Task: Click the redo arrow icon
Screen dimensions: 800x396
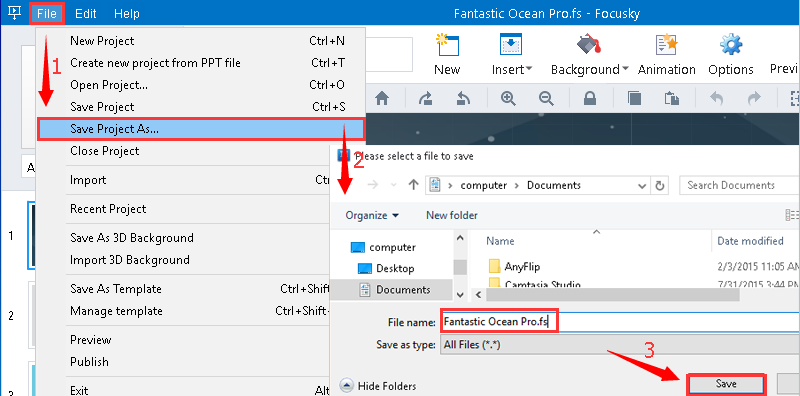Action: coord(754,98)
